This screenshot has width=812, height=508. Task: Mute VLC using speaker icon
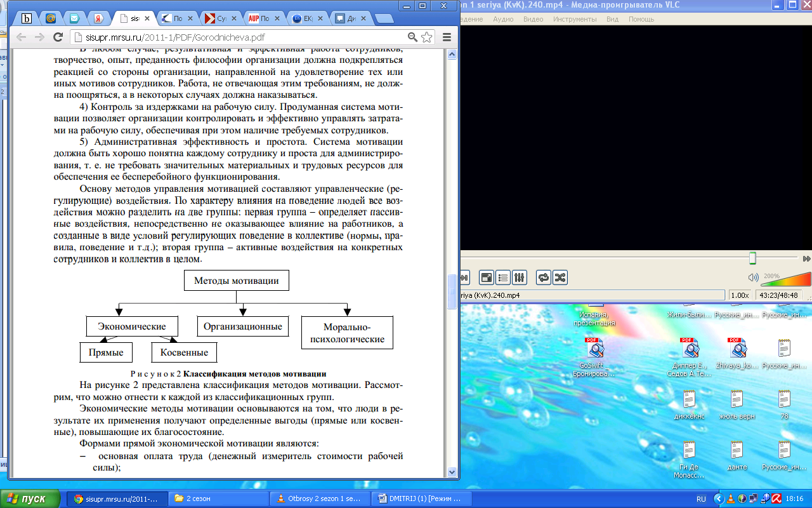coord(753,277)
